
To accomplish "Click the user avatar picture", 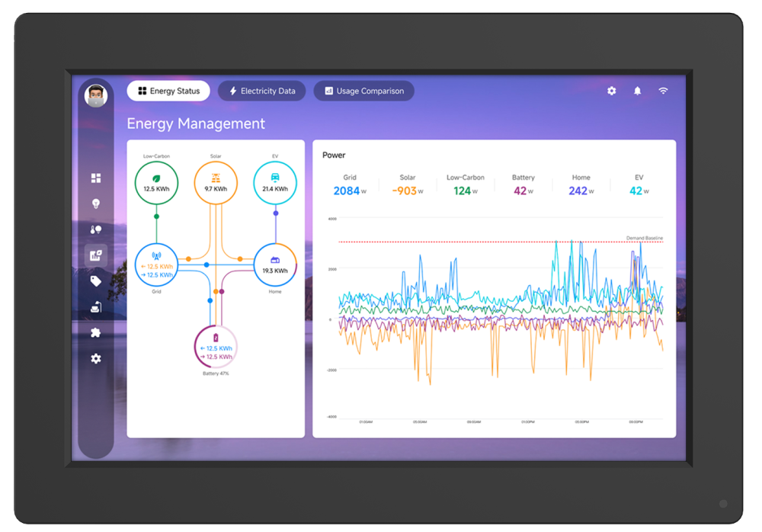I will coord(96,96).
